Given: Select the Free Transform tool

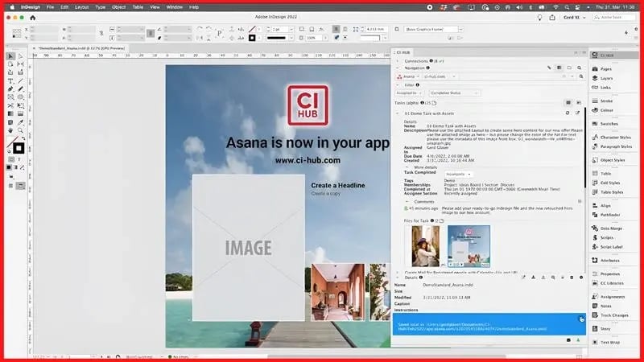Looking at the screenshot, I should 21,105.
